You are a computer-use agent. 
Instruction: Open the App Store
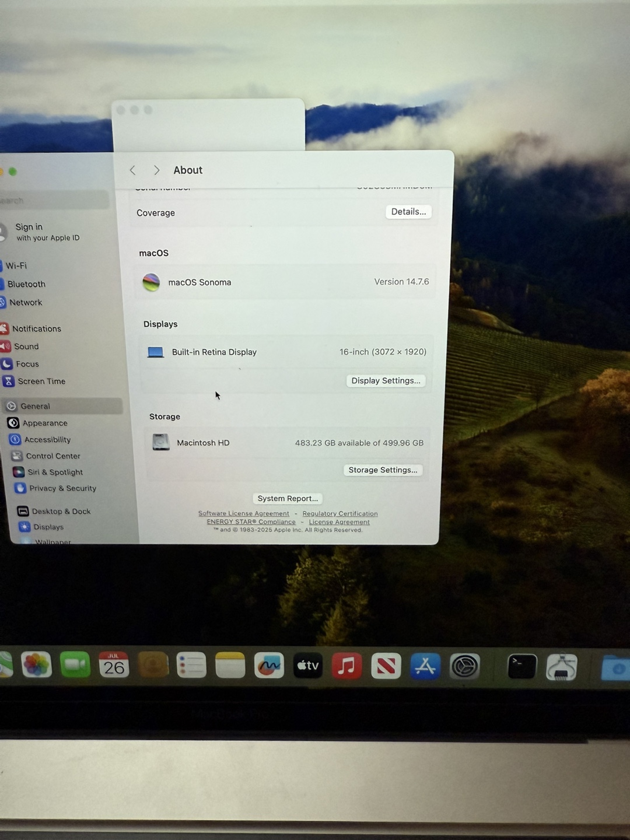tap(425, 666)
